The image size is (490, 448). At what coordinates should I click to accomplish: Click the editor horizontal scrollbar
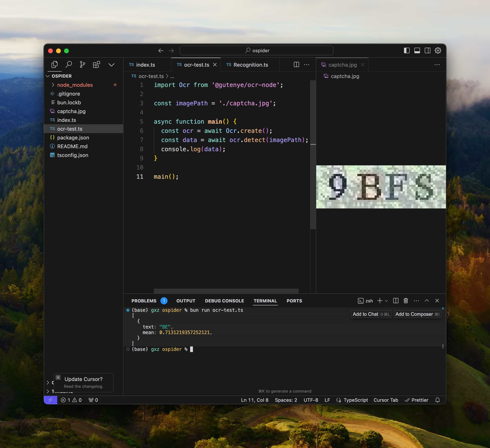point(226,291)
